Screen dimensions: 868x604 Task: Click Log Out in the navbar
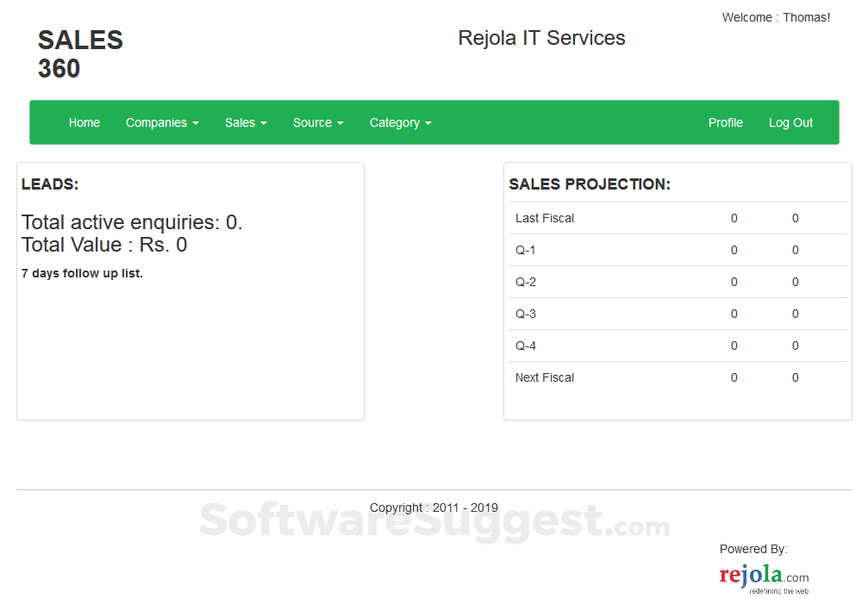tap(790, 122)
